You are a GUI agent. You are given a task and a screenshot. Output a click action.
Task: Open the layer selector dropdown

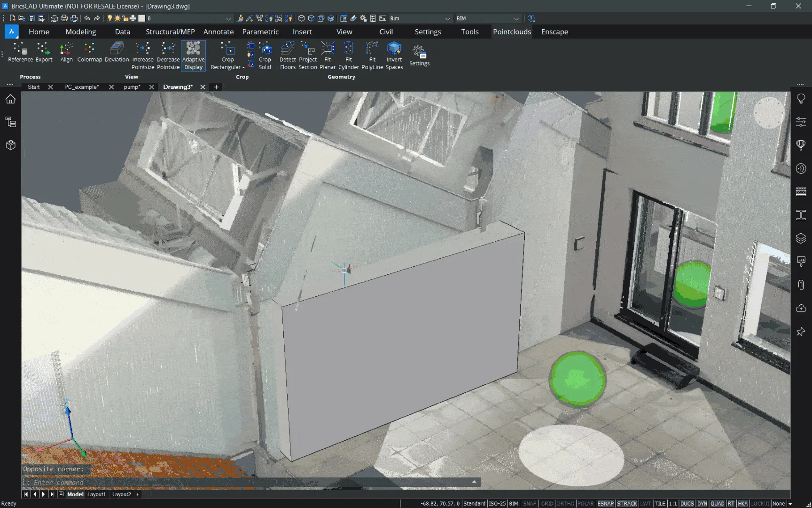coord(228,19)
